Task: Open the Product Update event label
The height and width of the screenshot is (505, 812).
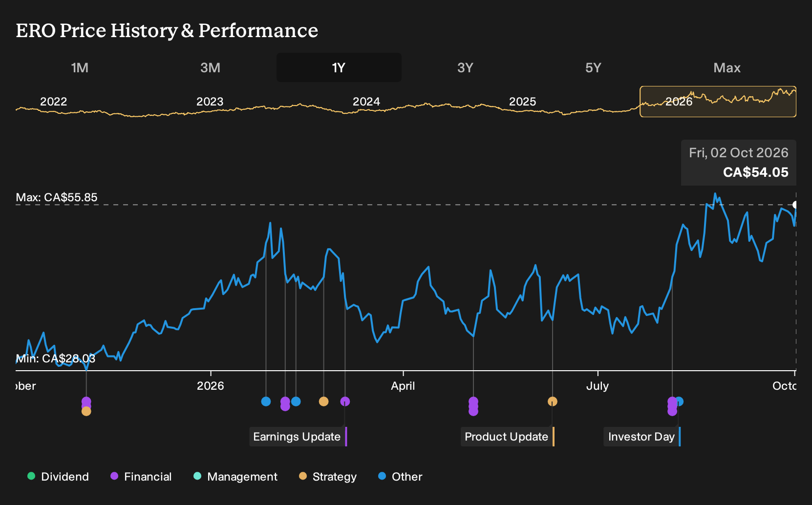Action: (x=508, y=437)
